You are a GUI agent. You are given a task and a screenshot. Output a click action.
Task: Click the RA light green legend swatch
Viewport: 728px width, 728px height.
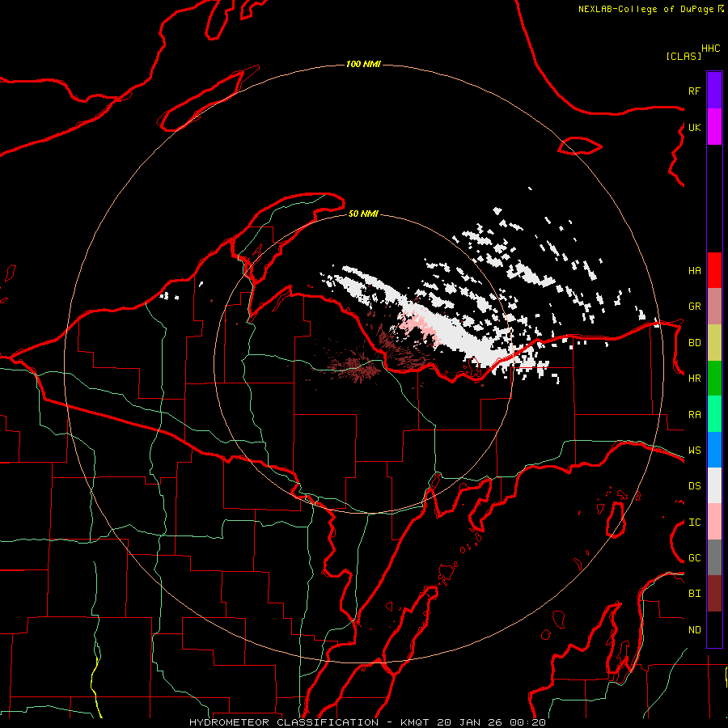tap(714, 414)
